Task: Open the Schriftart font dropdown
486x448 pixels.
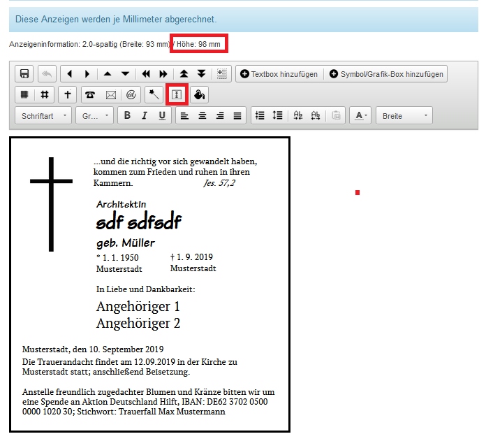Action: [43, 116]
